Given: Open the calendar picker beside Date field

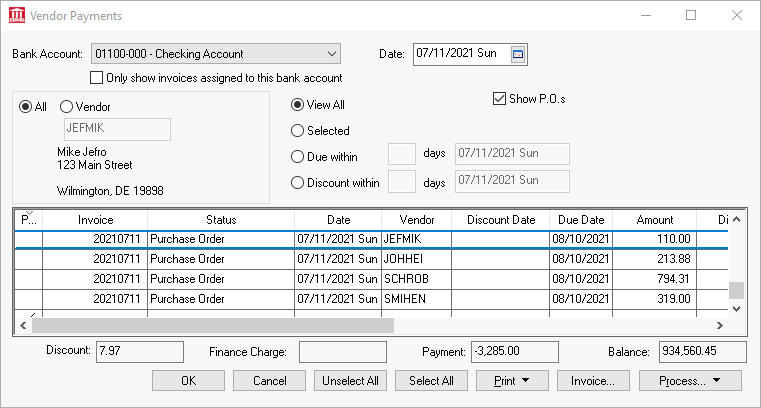Looking at the screenshot, I should point(518,54).
